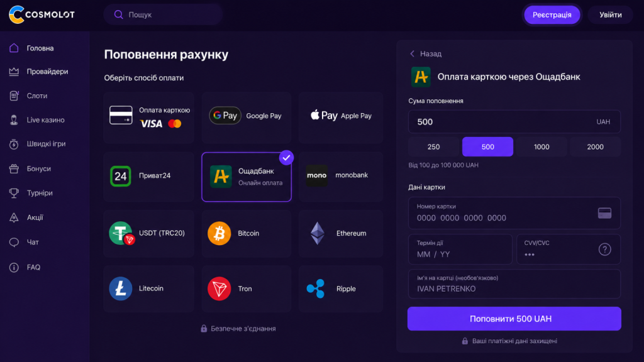Open the Слоти sidebar section
The width and height of the screenshot is (644, 362).
pyautogui.click(x=37, y=96)
